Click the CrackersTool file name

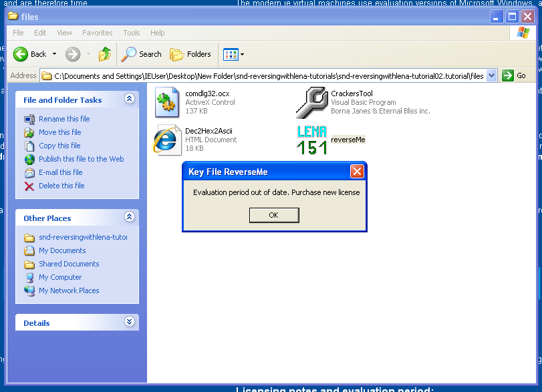click(352, 93)
